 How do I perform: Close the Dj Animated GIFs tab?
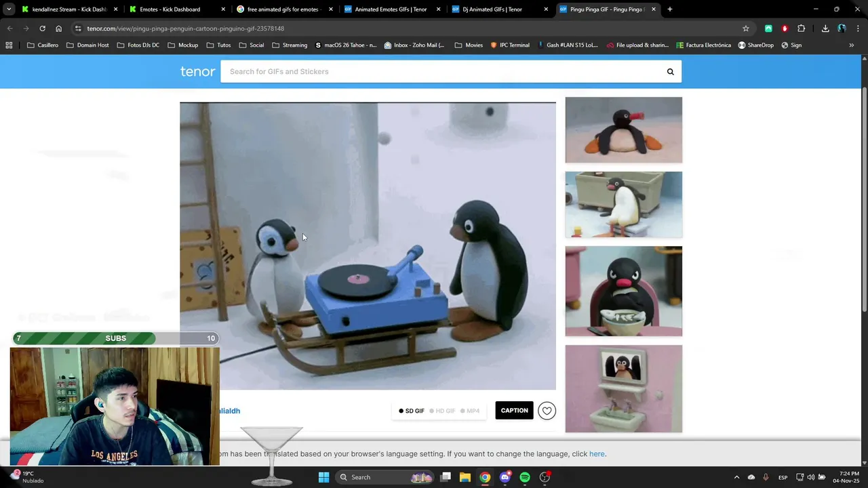[x=546, y=9]
